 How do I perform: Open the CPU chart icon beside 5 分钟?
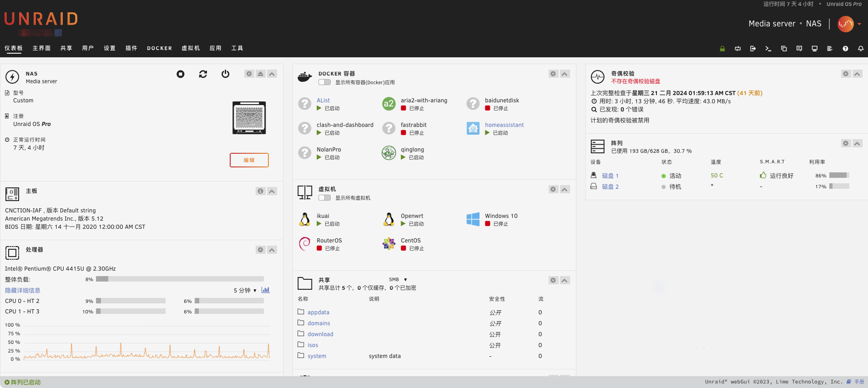click(266, 290)
